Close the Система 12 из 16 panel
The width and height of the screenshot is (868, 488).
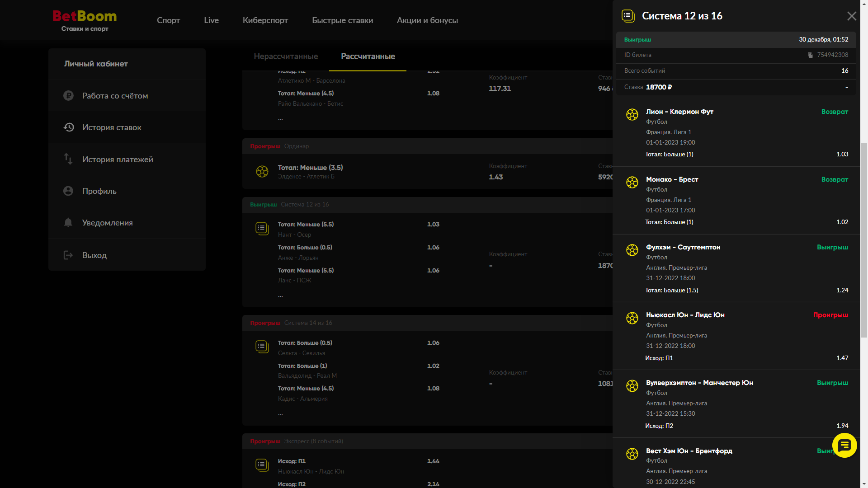coord(851,16)
